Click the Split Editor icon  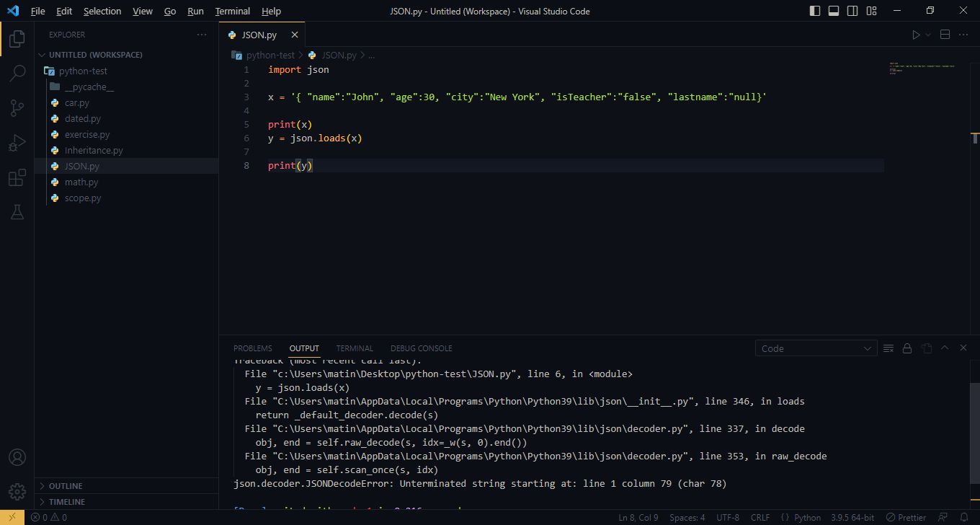point(945,35)
